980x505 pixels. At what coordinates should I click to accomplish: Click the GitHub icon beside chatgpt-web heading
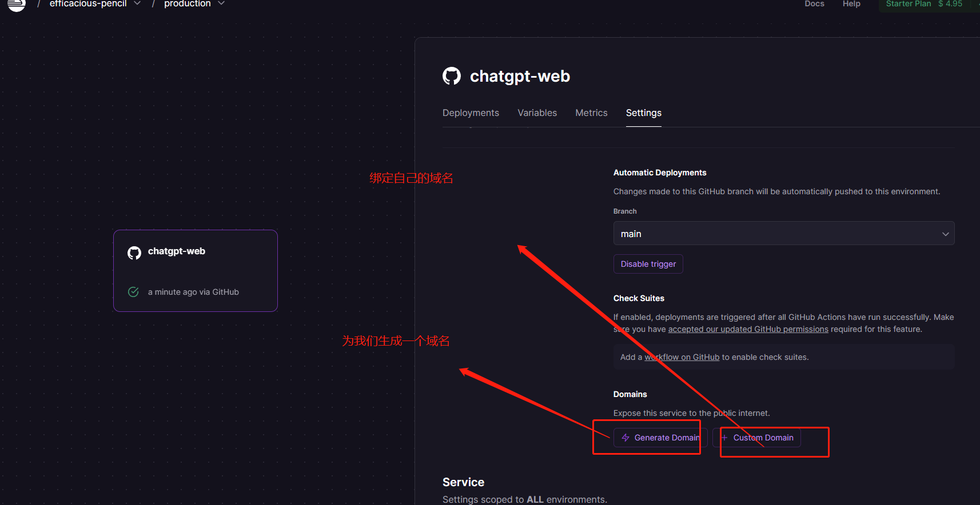452,76
